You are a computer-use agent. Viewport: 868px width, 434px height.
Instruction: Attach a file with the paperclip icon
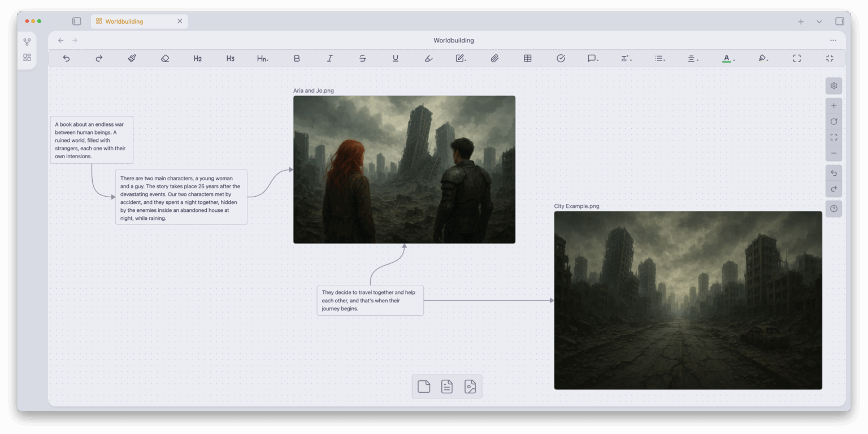click(x=494, y=58)
